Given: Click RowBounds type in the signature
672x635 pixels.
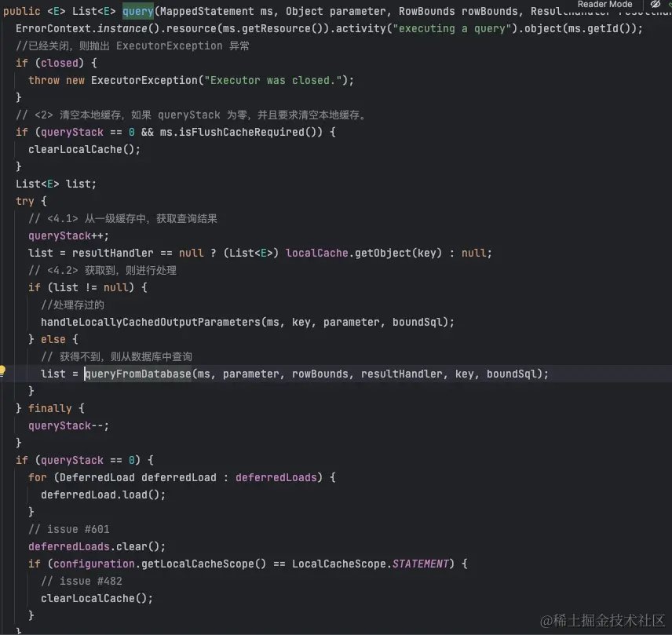Looking at the screenshot, I should pos(426,11).
